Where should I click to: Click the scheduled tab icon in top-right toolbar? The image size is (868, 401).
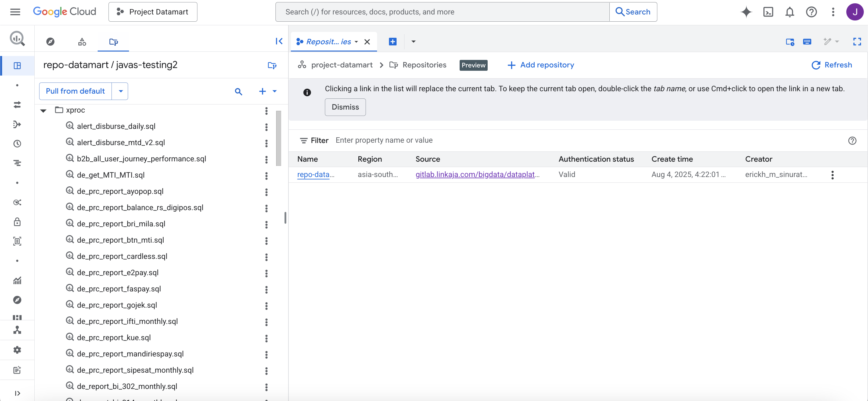tap(790, 42)
